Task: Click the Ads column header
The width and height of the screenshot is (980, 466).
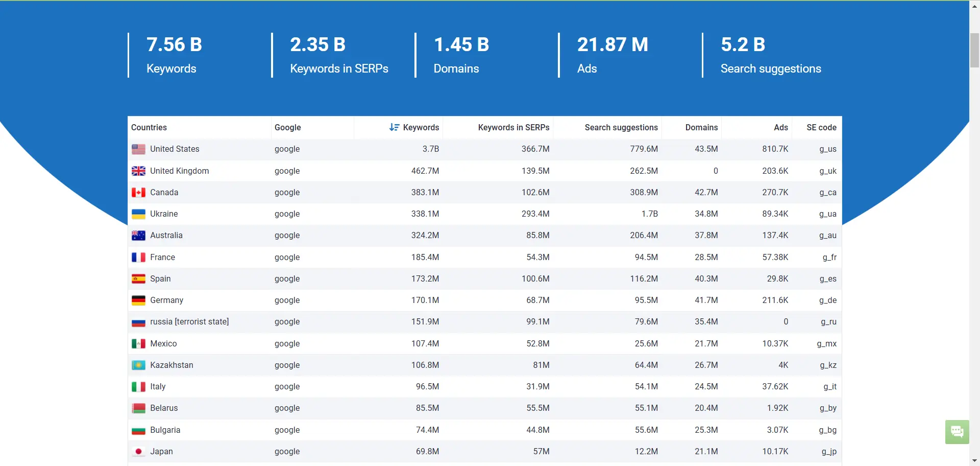Action: [x=780, y=127]
